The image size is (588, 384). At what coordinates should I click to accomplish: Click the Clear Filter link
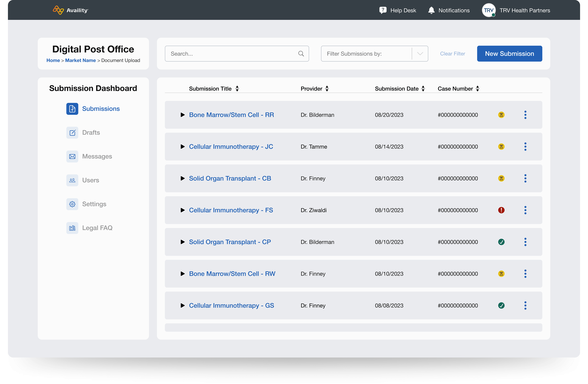point(452,54)
